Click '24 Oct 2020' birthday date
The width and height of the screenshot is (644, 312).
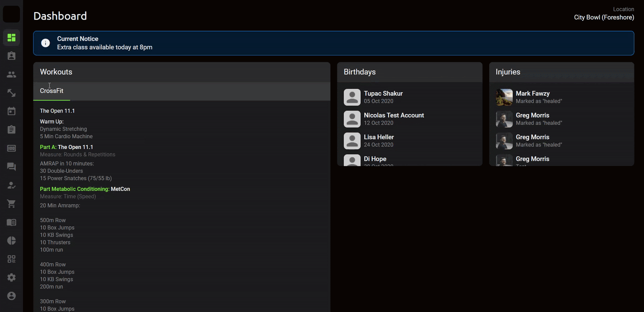pos(379,145)
